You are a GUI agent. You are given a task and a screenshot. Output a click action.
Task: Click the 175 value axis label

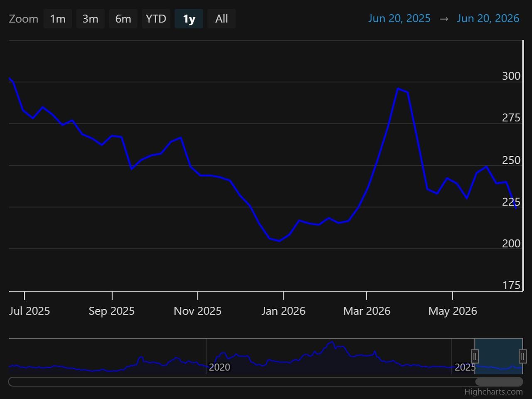coord(511,285)
